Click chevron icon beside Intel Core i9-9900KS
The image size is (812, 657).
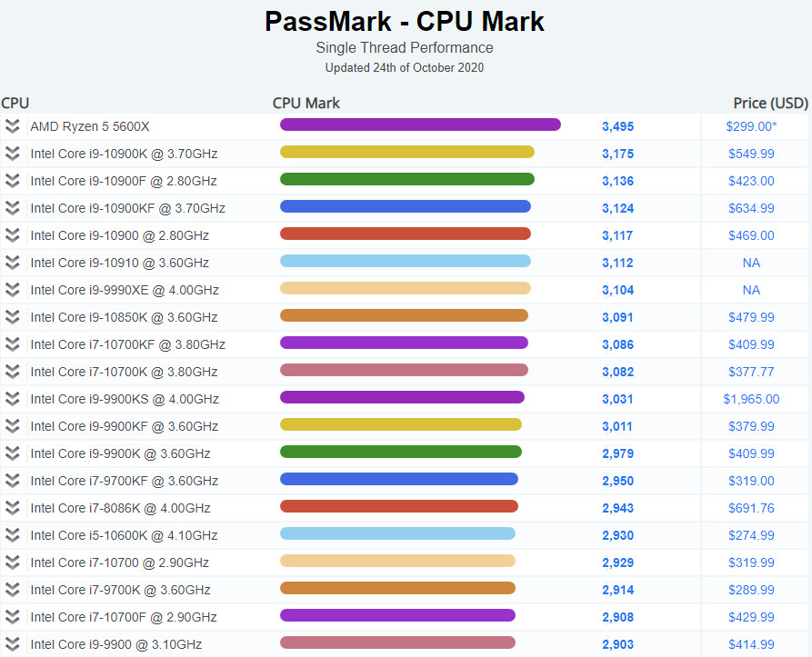tap(12, 399)
